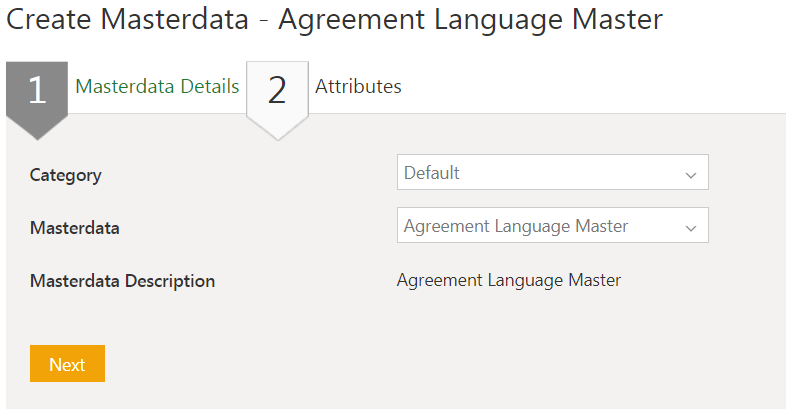
Task: Click pointed tip beneath step 1 badge
Action: pyautogui.click(x=37, y=131)
